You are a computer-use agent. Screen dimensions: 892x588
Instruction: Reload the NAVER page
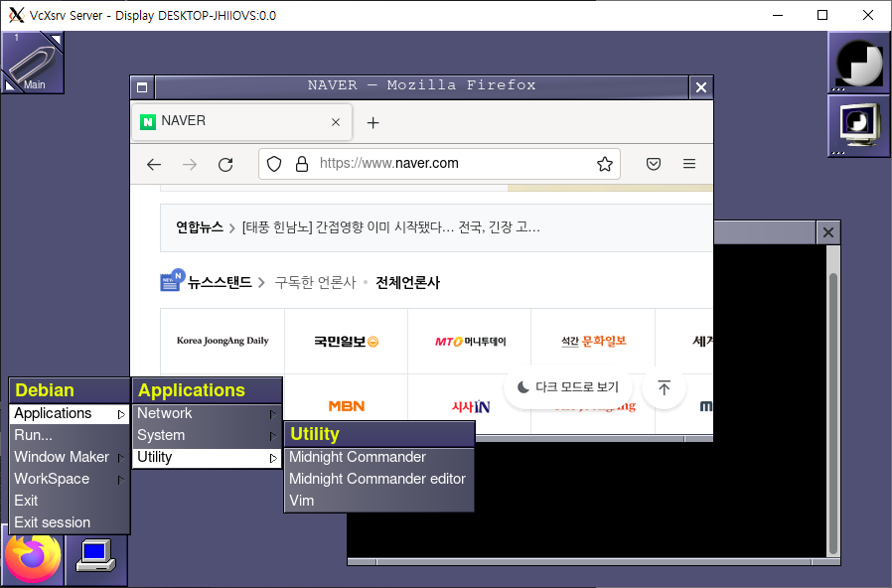tap(225, 164)
